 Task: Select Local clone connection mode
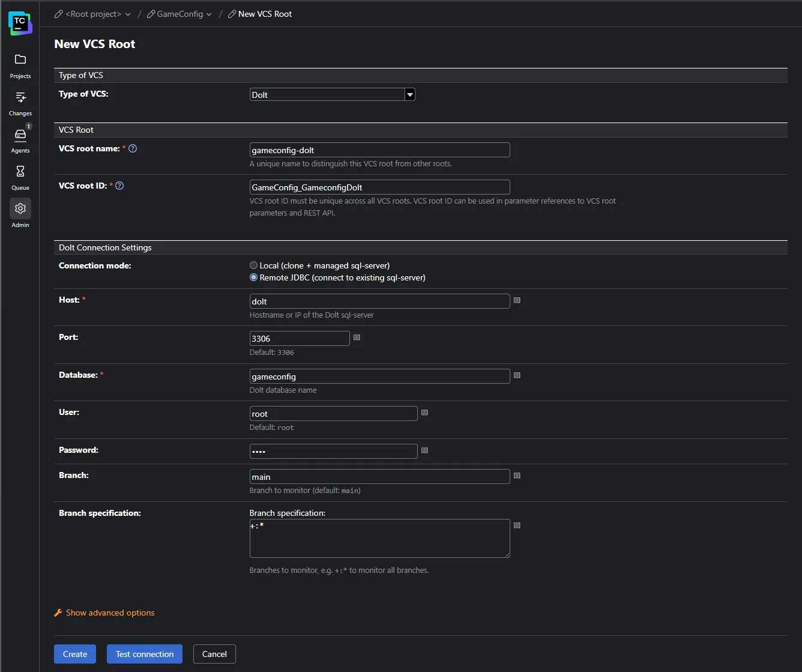click(254, 265)
